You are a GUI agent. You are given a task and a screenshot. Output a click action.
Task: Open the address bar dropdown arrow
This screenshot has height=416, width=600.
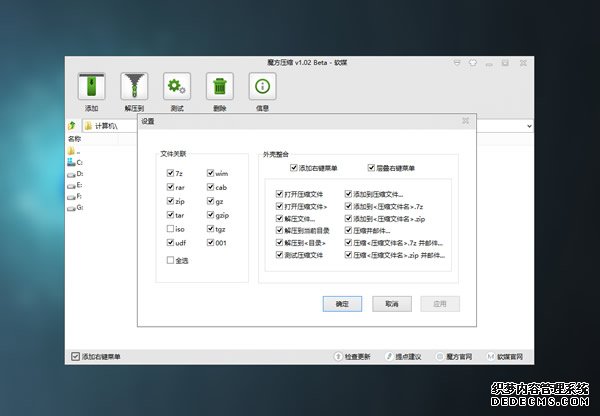click(x=529, y=126)
